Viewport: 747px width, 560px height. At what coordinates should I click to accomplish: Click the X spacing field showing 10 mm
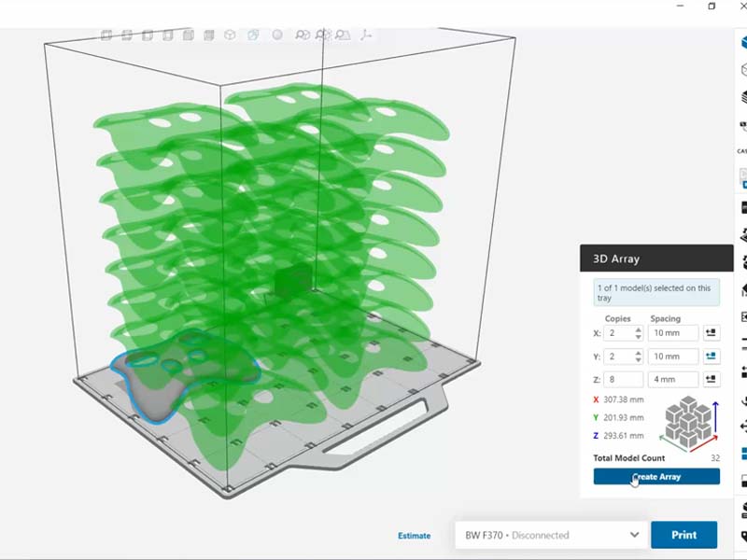[x=673, y=332]
